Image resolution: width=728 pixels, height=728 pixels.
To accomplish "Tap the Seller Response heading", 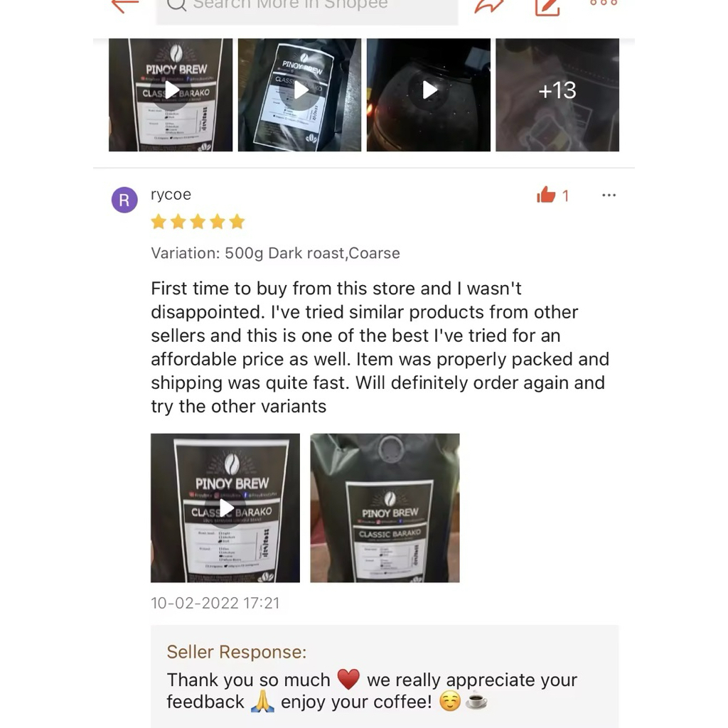I will pyautogui.click(x=237, y=652).
